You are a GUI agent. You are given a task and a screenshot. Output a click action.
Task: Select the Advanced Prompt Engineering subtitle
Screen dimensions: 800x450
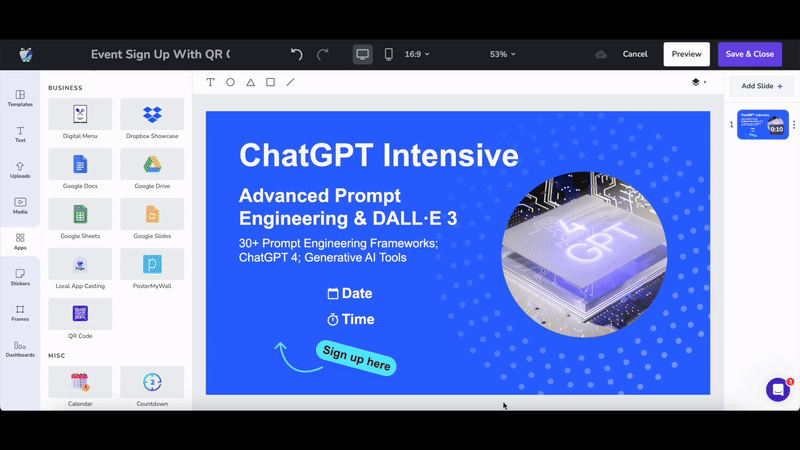click(348, 207)
